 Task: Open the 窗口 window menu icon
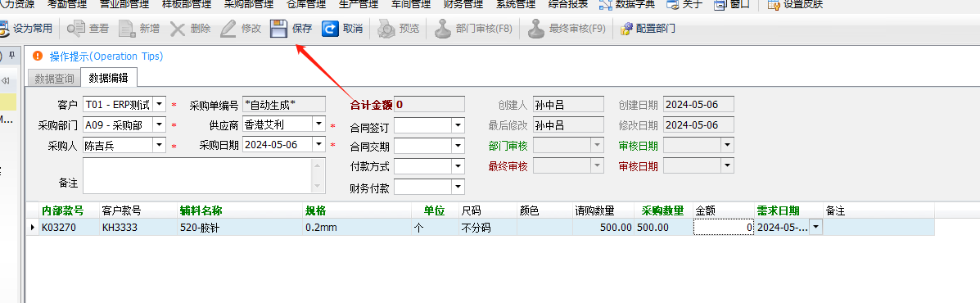720,5
